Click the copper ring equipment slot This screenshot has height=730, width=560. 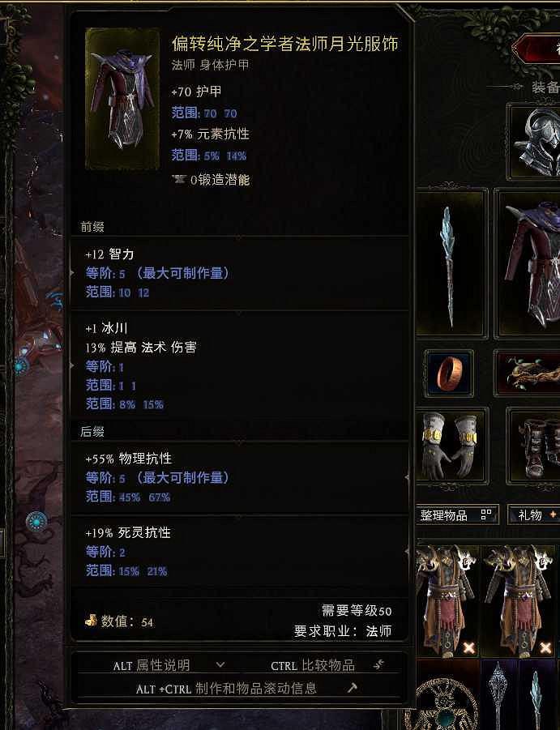[x=449, y=374]
